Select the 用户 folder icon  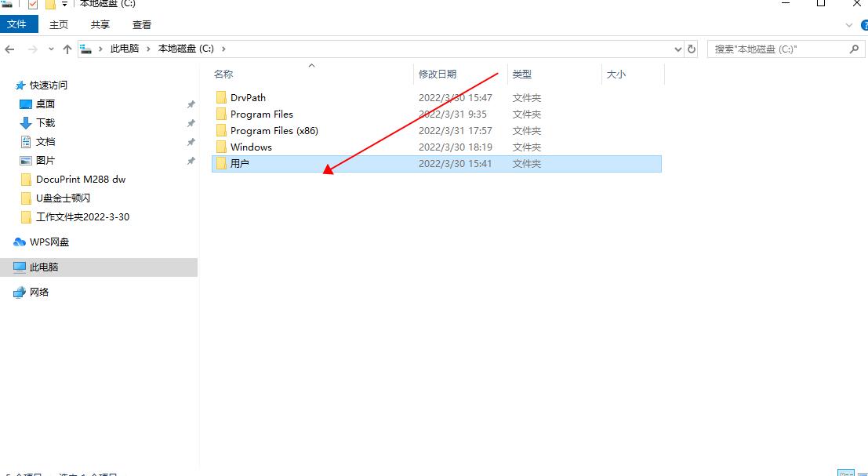221,164
